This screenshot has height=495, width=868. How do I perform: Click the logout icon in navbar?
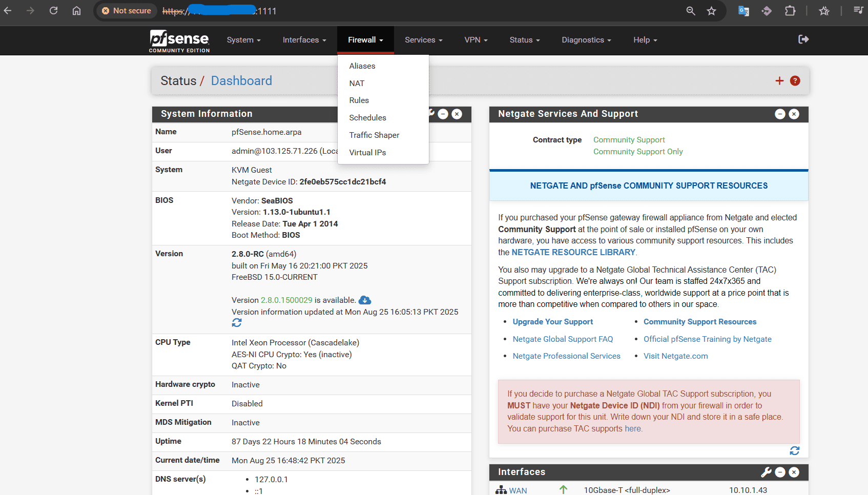point(803,39)
